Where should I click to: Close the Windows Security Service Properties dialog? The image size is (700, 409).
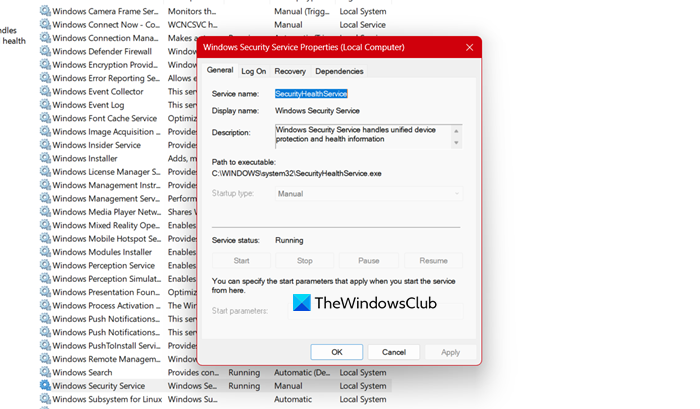[x=469, y=47]
